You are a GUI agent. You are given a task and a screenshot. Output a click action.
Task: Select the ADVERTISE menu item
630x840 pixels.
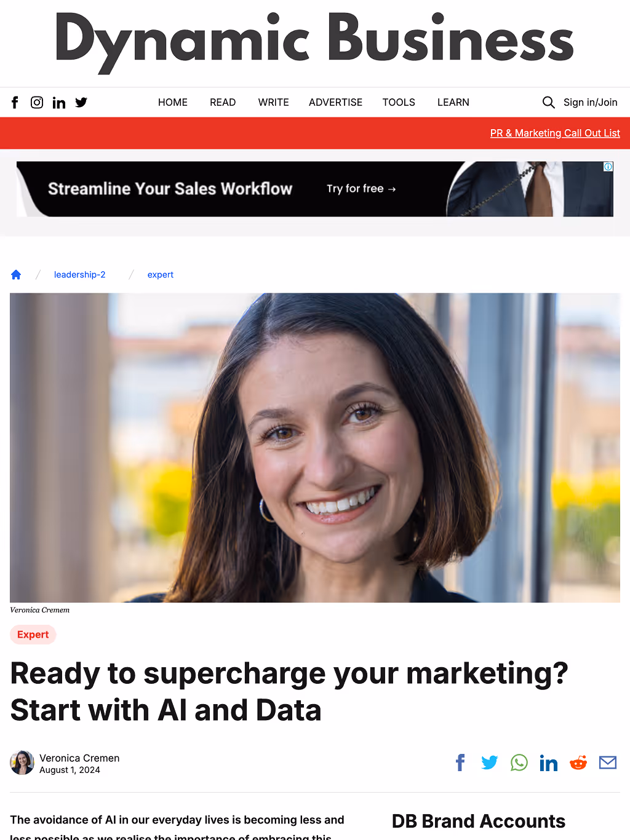[335, 102]
